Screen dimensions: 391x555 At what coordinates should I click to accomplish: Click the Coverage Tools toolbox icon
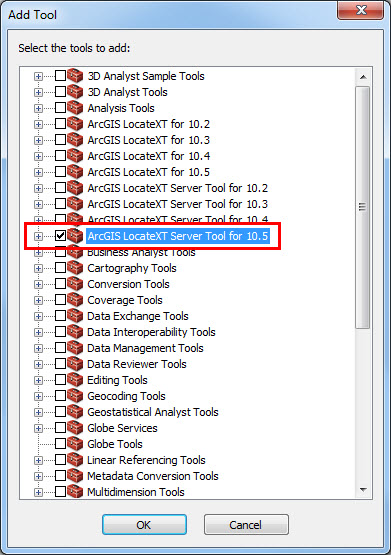[75, 300]
